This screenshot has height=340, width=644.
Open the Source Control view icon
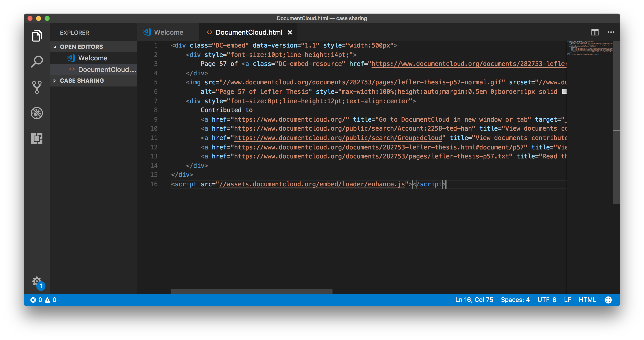coord(37,87)
